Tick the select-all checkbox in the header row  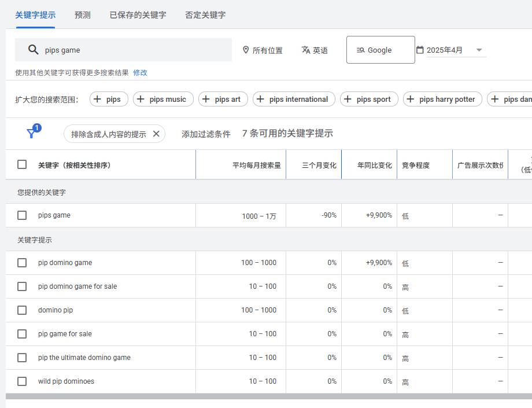(22, 164)
